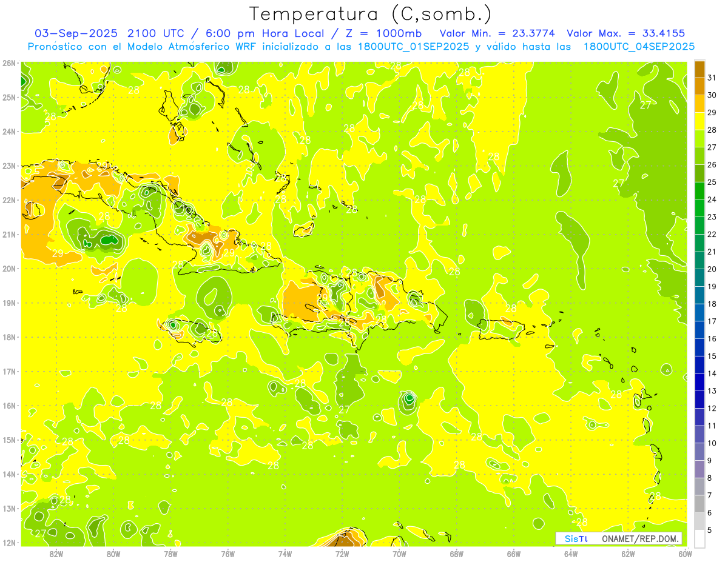Viewport: 728px width, 562px height.
Task: Click the 78W longitude axis label
Action: (170, 554)
